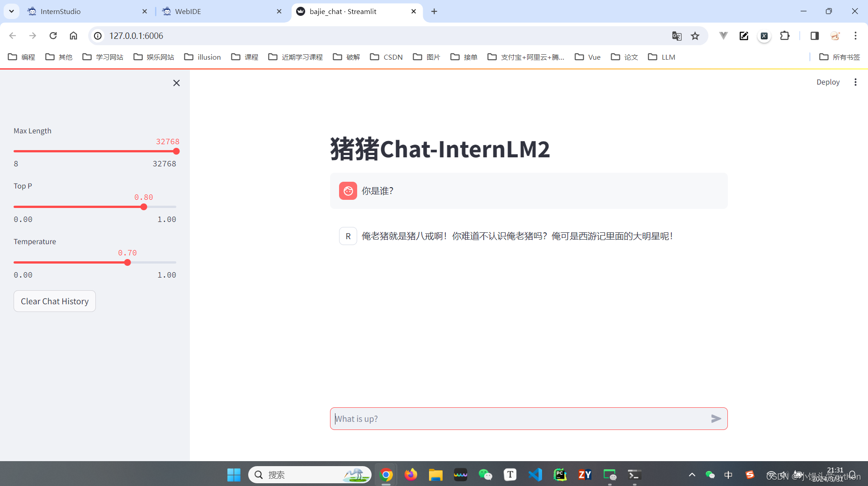The height and width of the screenshot is (486, 868).
Task: Open the 支付宝+阿里云 bookmark folder
Action: point(526,57)
